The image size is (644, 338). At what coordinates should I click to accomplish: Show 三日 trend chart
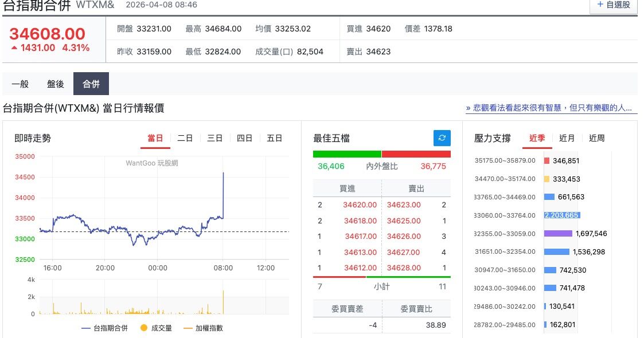(x=215, y=138)
